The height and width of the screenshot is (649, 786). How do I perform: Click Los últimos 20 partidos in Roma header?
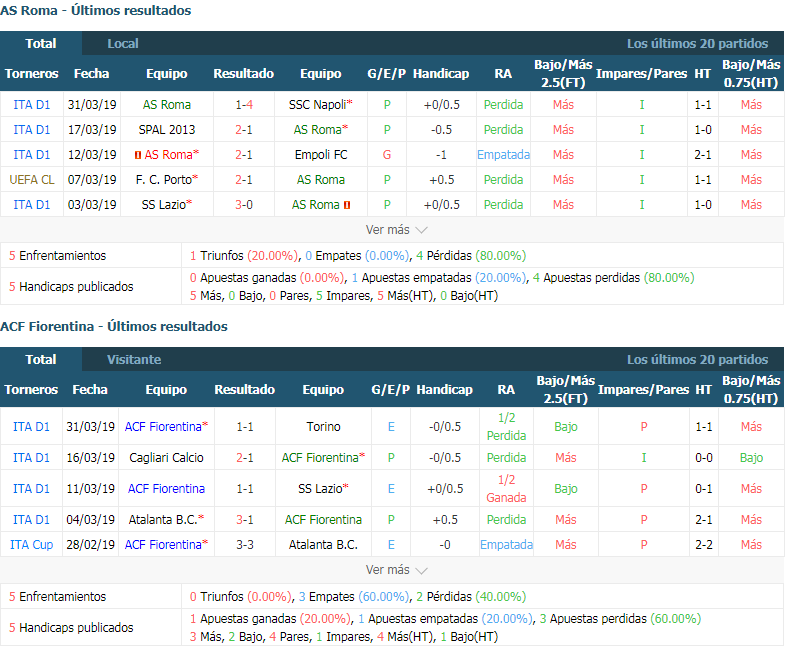[697, 44]
